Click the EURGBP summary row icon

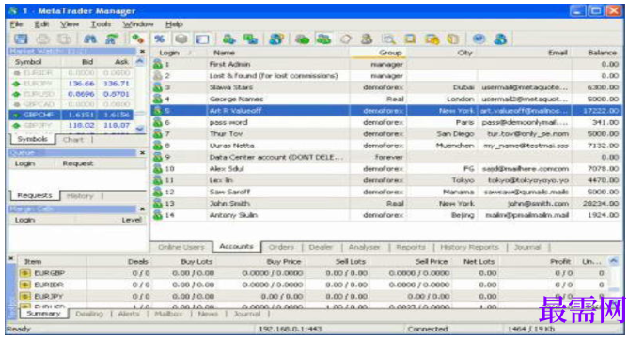(x=25, y=273)
